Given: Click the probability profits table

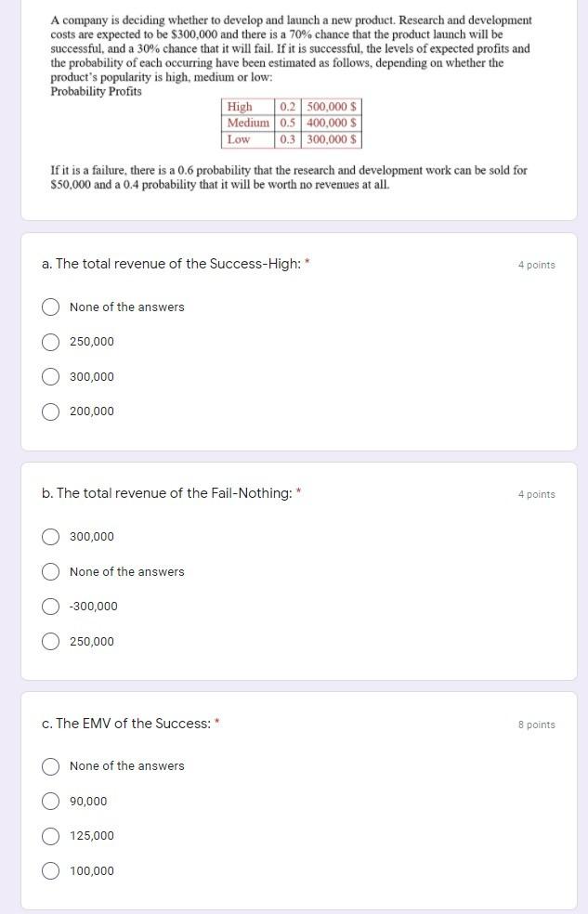Looking at the screenshot, I should click(292, 124).
